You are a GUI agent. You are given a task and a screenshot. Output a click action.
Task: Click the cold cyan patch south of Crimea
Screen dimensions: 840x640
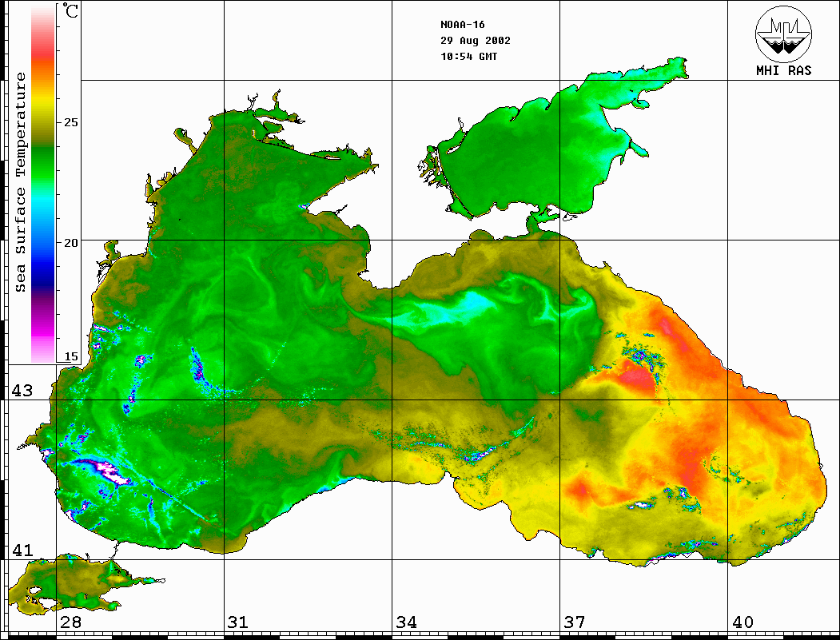click(x=456, y=309)
